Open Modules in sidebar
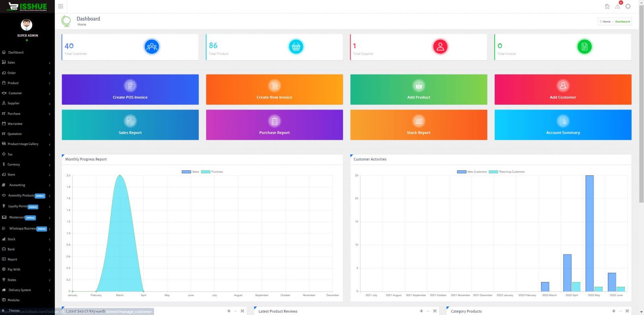 [27, 300]
